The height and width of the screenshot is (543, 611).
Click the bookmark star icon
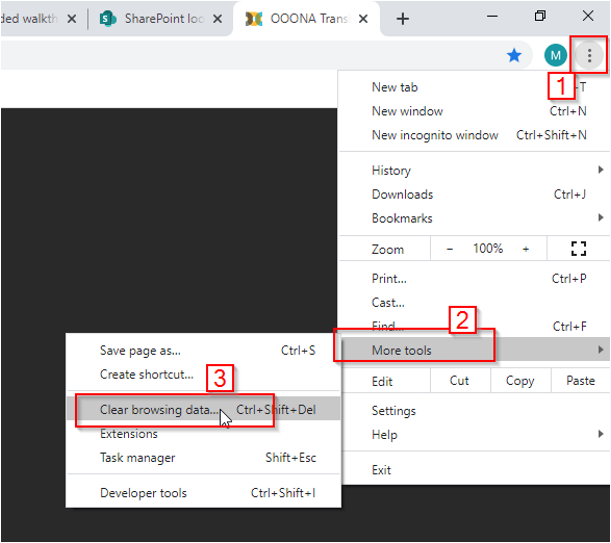(514, 56)
